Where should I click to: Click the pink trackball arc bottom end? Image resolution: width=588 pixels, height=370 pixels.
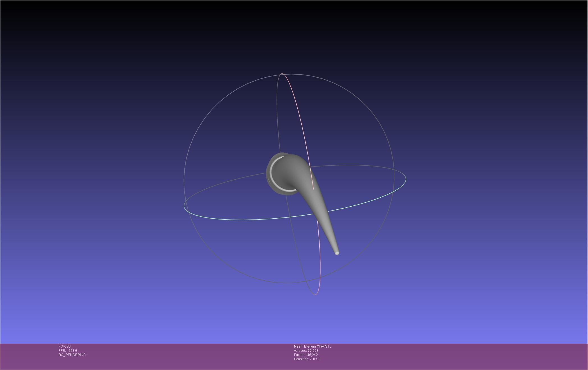(316, 294)
